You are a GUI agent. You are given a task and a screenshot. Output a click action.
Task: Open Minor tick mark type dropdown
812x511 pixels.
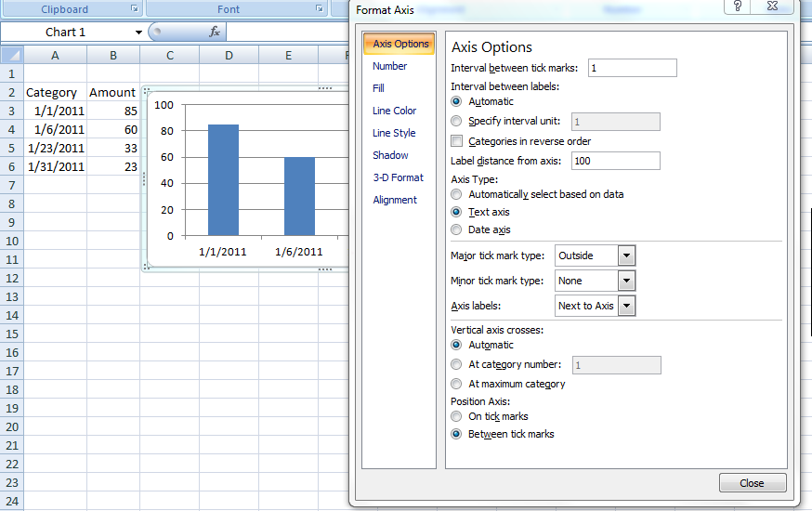click(x=626, y=281)
